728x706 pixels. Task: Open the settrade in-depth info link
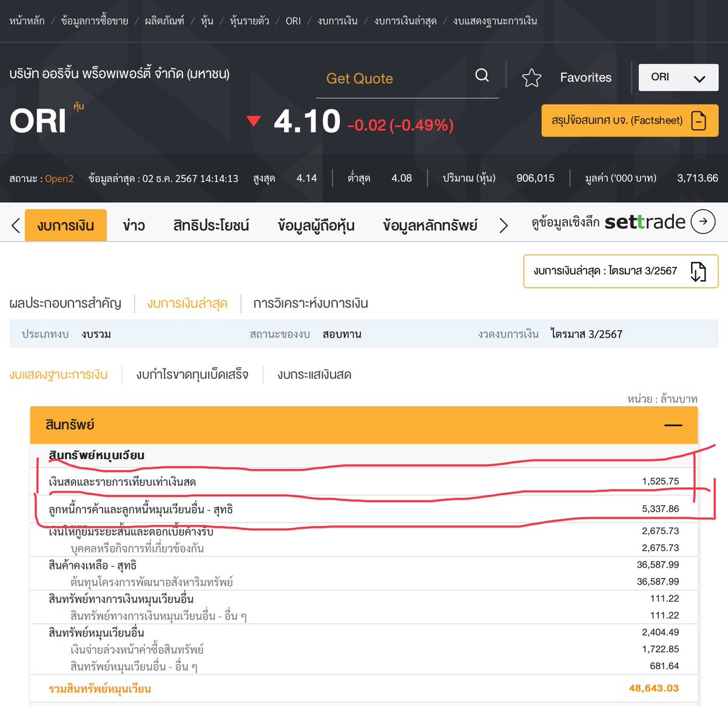click(623, 222)
